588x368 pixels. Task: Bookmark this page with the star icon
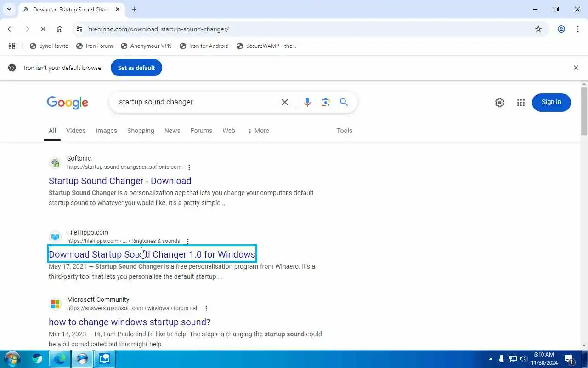pyautogui.click(x=538, y=29)
